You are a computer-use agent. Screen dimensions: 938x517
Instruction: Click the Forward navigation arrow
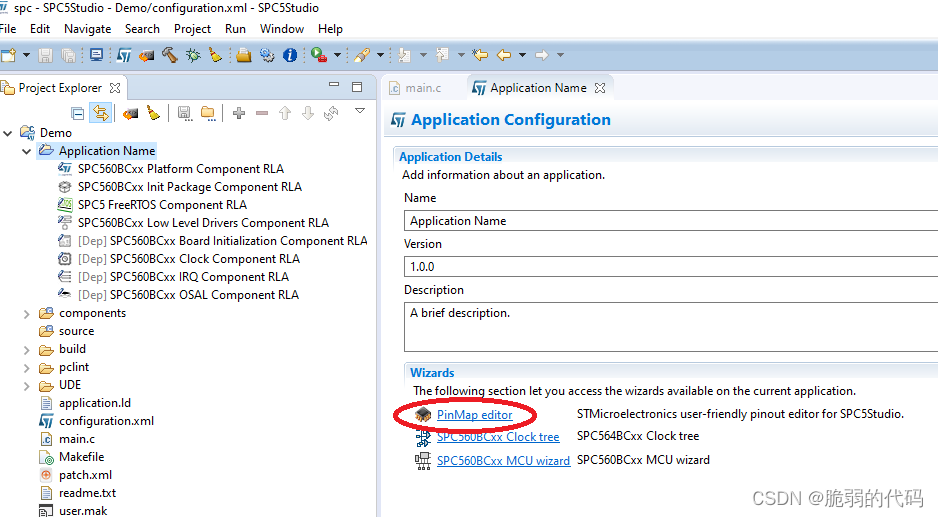click(x=541, y=55)
